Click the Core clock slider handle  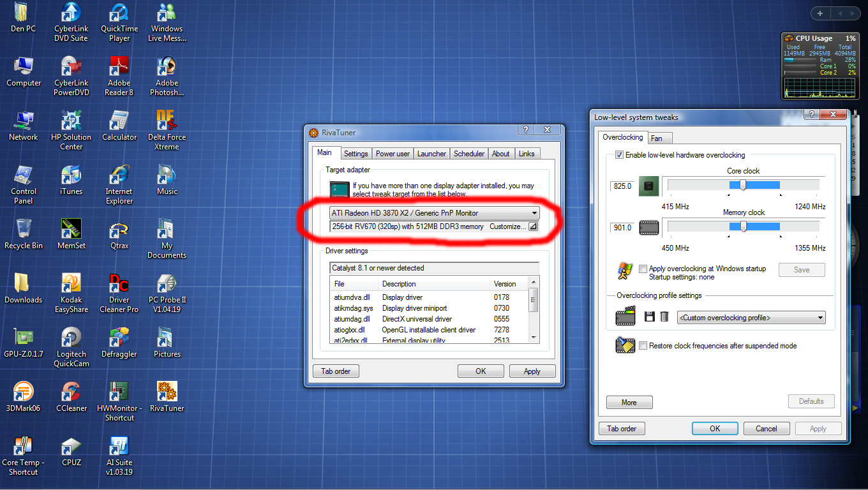click(x=743, y=185)
